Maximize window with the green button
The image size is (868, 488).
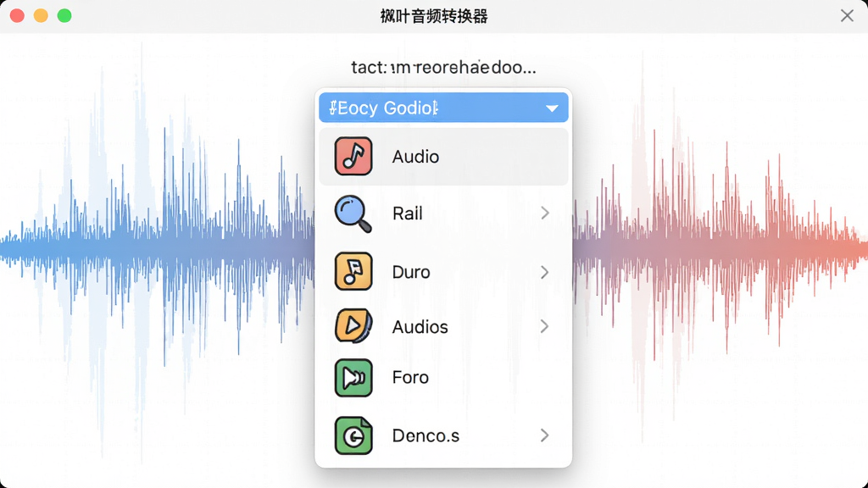pos(64,15)
